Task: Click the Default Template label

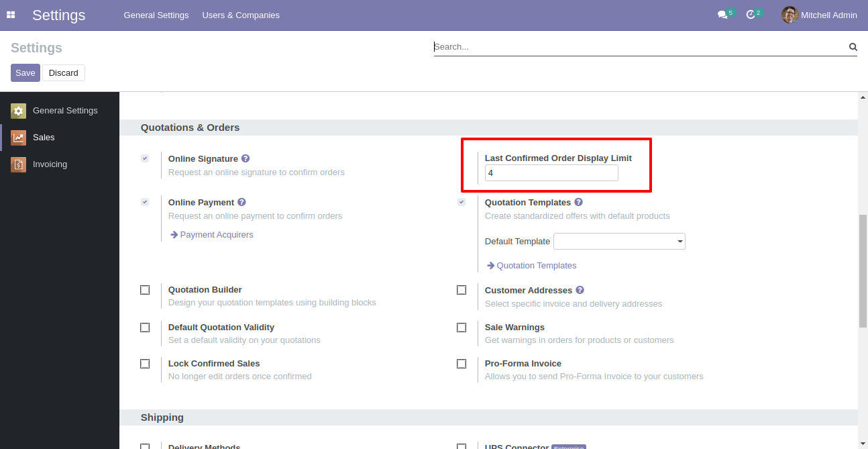Action: 517,242
